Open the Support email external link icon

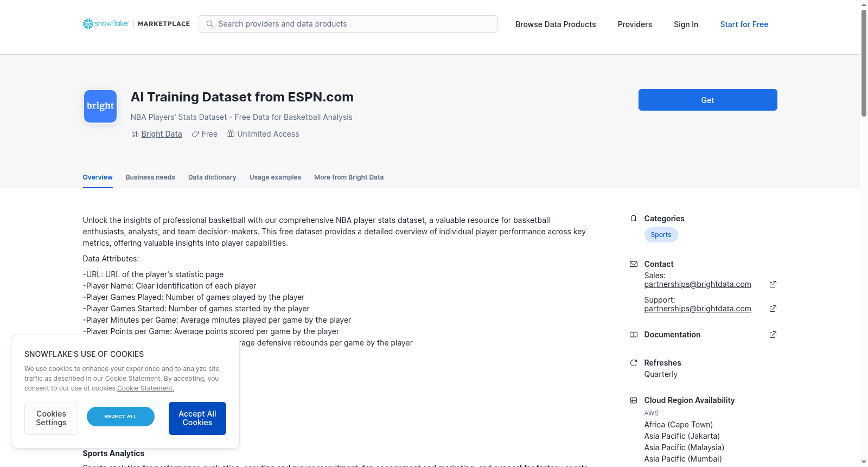pos(773,309)
